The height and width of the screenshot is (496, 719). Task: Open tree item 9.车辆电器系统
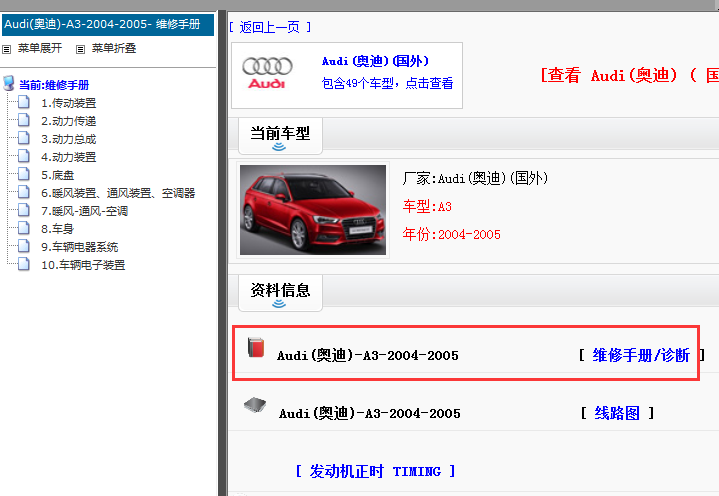click(79, 247)
